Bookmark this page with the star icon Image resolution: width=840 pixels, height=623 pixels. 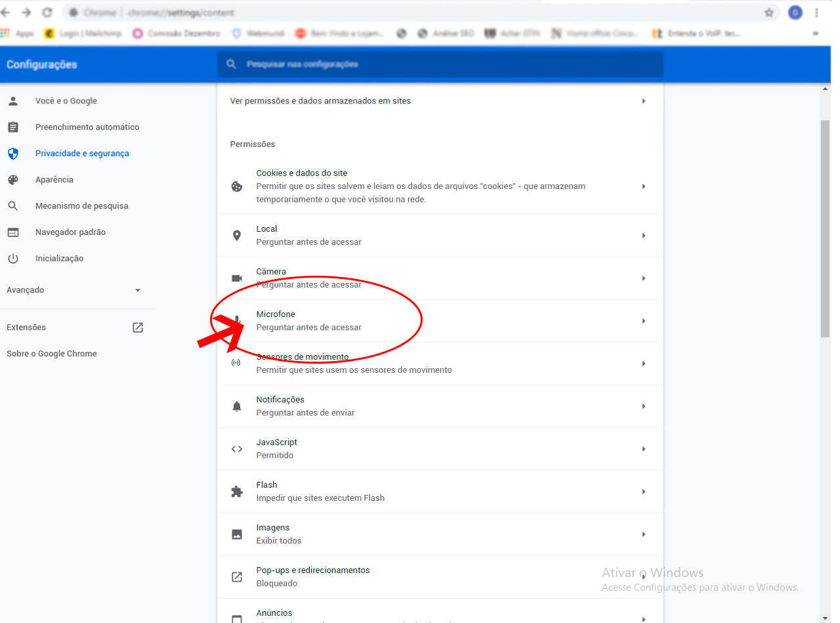pyautogui.click(x=769, y=12)
